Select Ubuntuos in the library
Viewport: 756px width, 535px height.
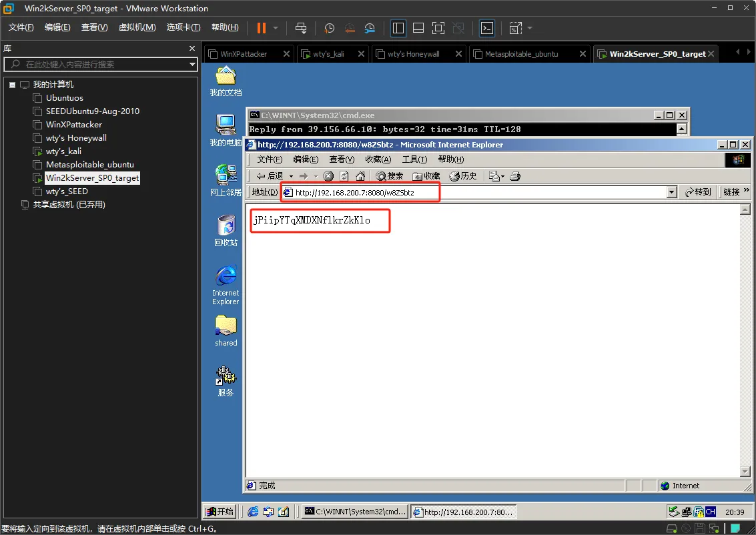pyautogui.click(x=65, y=98)
